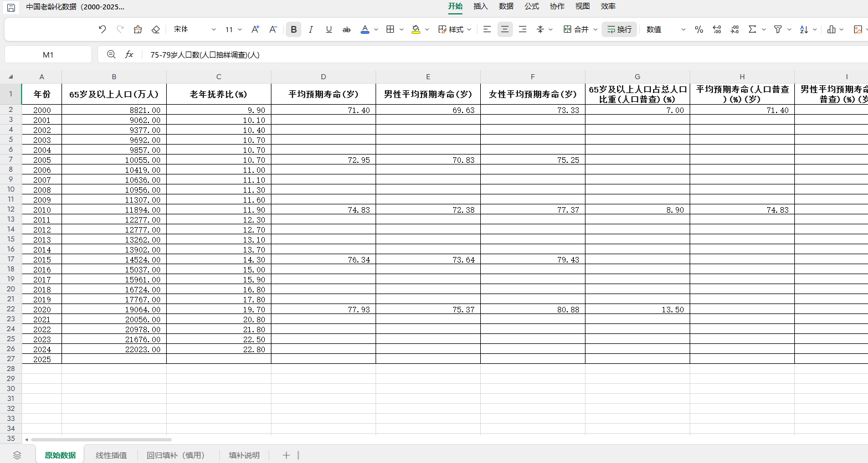This screenshot has width=868, height=463.
Task: Switch to the 效率 tab
Action: 608,6
